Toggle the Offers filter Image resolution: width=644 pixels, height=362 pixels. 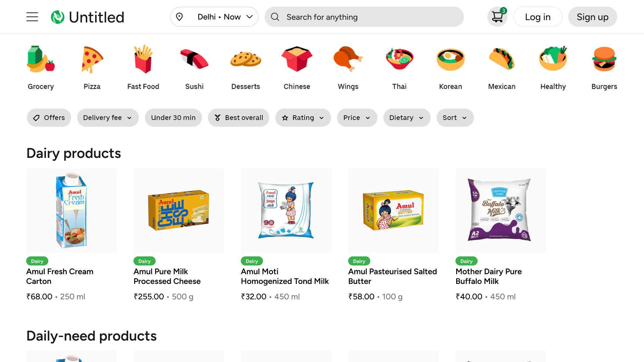pyautogui.click(x=49, y=118)
